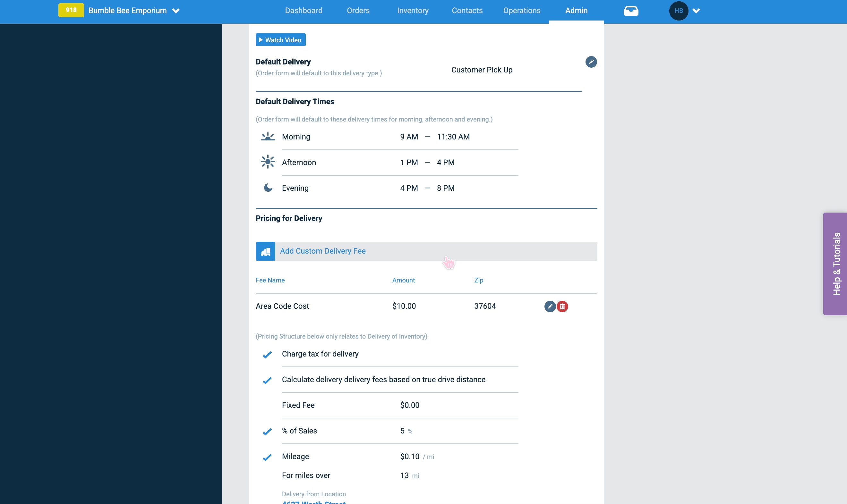Click the delivery truck icon
The width and height of the screenshot is (847, 504).
265,251
